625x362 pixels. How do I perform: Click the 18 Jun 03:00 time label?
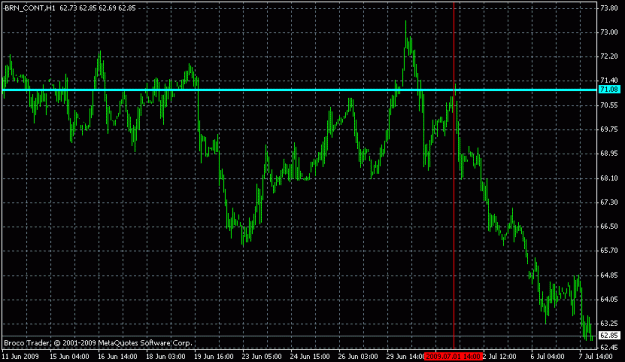tap(165, 356)
